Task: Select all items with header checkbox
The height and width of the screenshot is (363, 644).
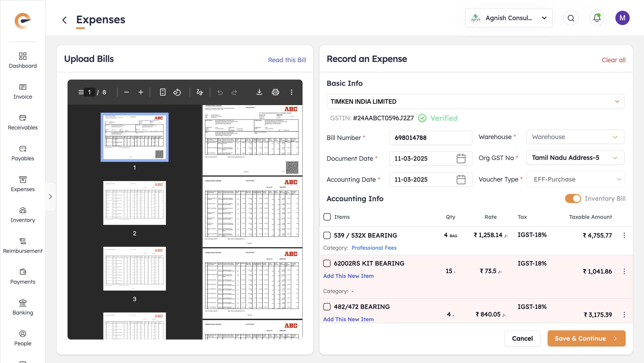Action: [x=327, y=217]
